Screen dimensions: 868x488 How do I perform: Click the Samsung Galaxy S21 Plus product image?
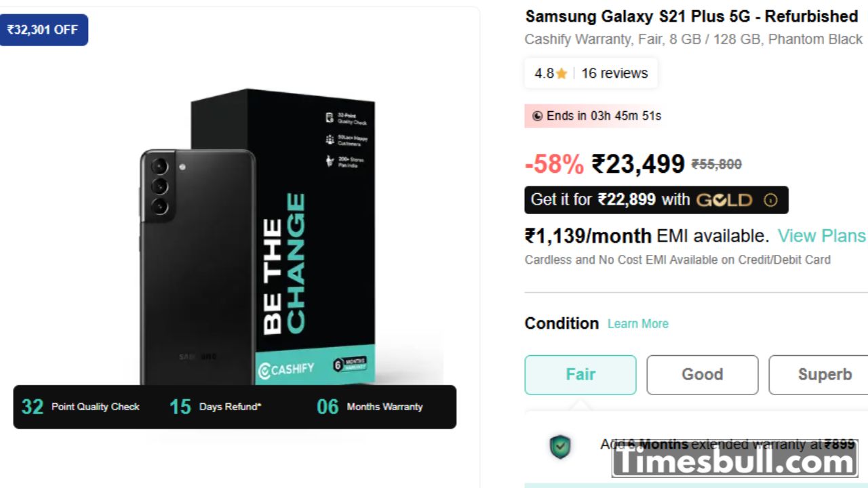pos(258,237)
